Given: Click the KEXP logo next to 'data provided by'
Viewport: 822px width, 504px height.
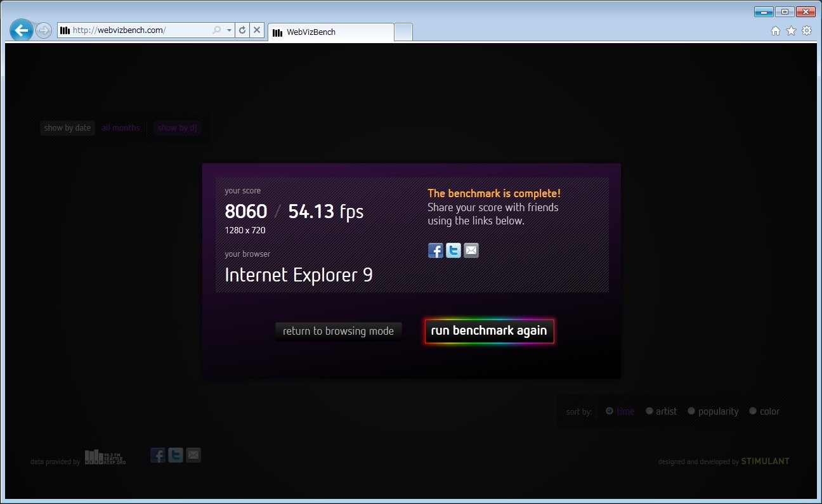Looking at the screenshot, I should [105, 457].
